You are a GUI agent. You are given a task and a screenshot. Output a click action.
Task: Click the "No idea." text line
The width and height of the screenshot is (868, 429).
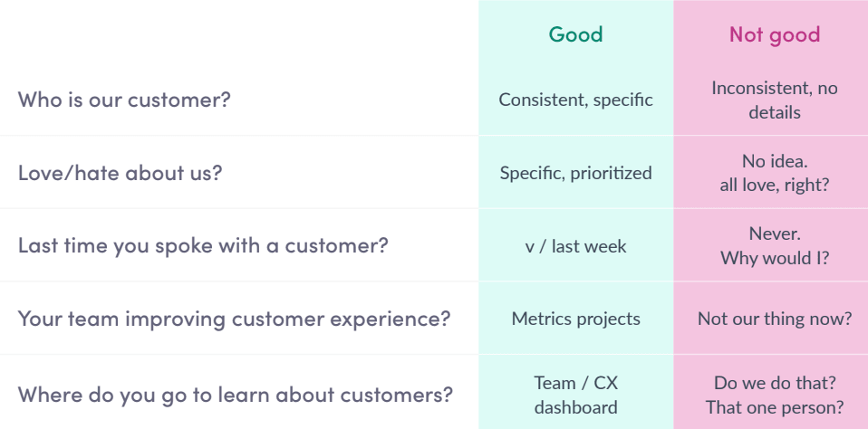[774, 161]
